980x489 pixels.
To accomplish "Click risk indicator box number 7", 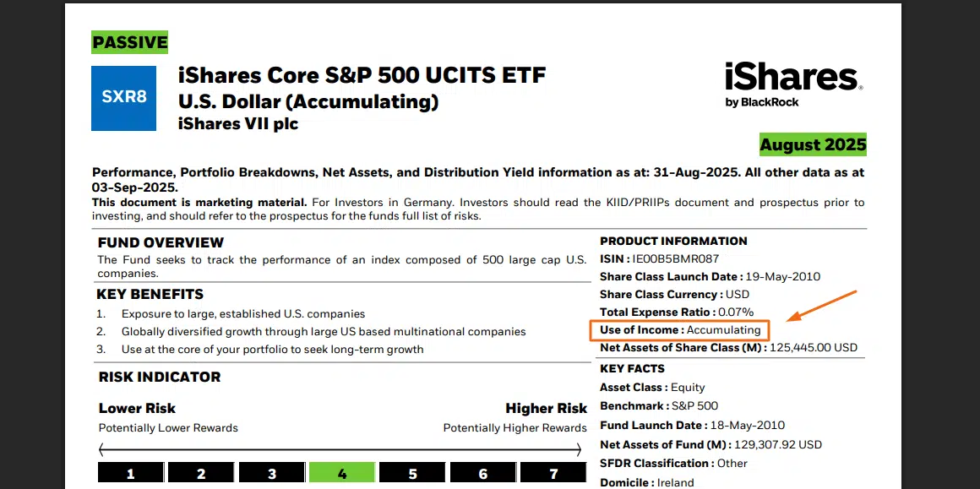I will click(553, 473).
